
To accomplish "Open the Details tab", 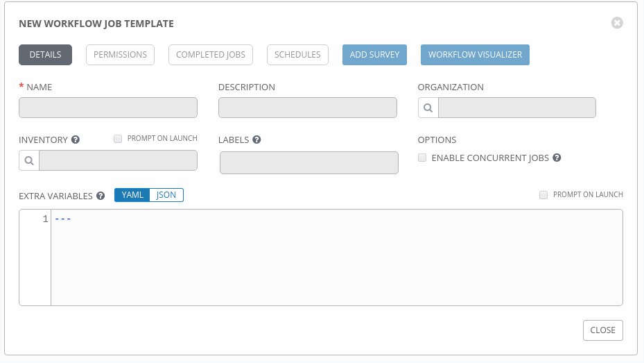I will coord(45,55).
